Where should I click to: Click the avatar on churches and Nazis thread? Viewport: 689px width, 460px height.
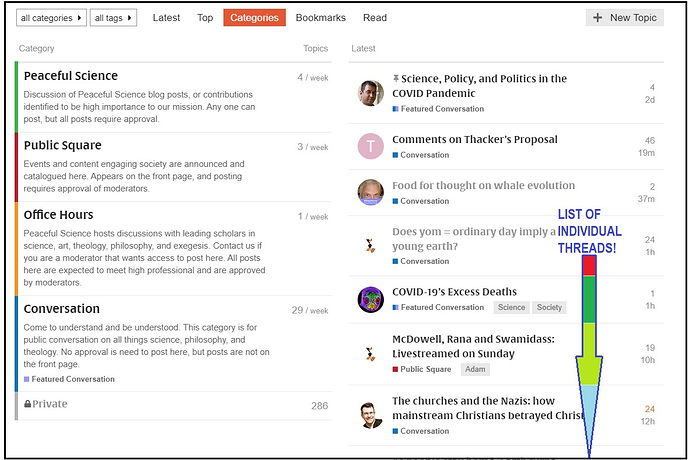click(x=370, y=414)
